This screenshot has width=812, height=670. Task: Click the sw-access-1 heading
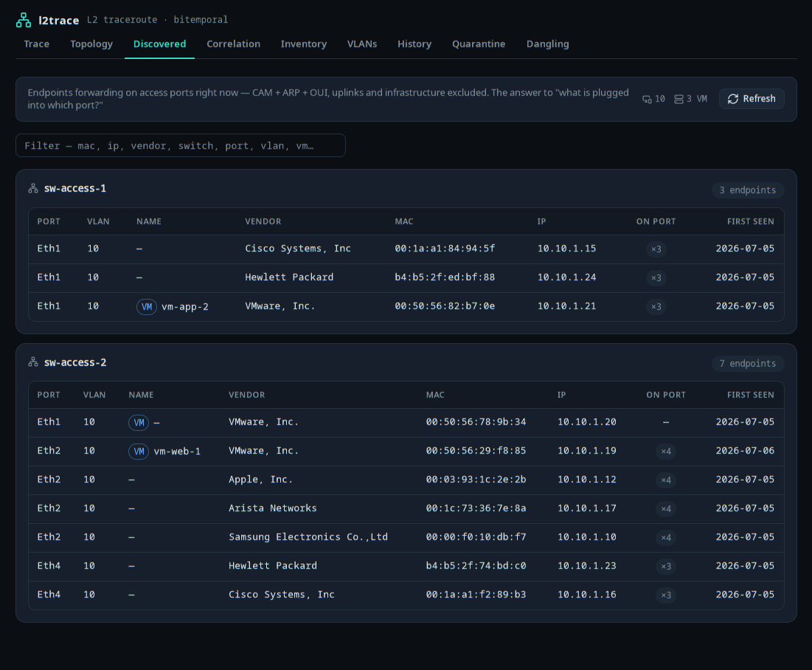tap(75, 189)
